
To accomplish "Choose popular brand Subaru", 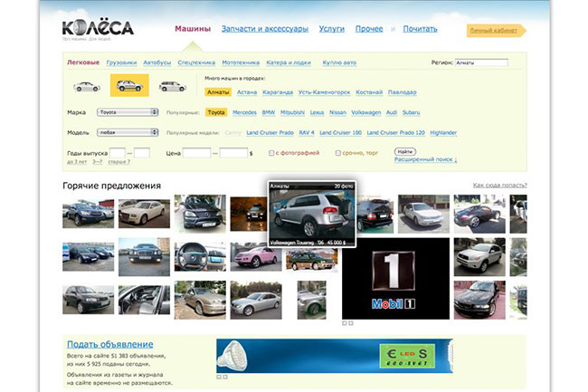I will click(411, 112).
